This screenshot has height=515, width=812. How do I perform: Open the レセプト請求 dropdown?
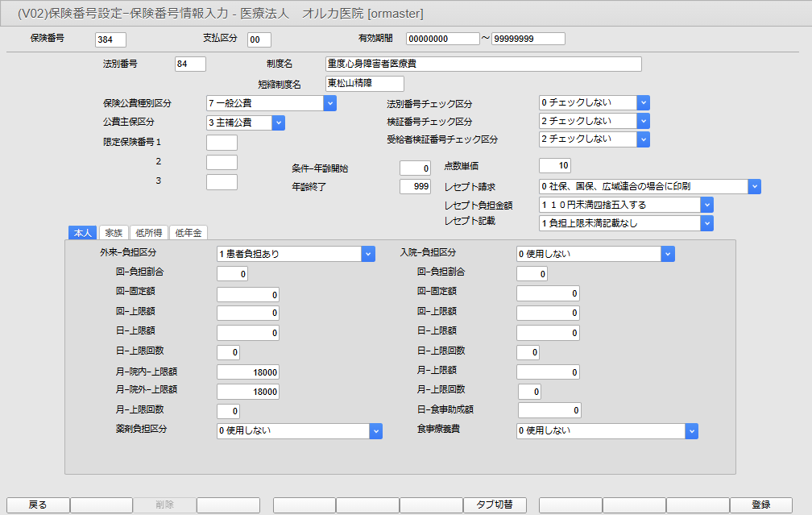[754, 186]
